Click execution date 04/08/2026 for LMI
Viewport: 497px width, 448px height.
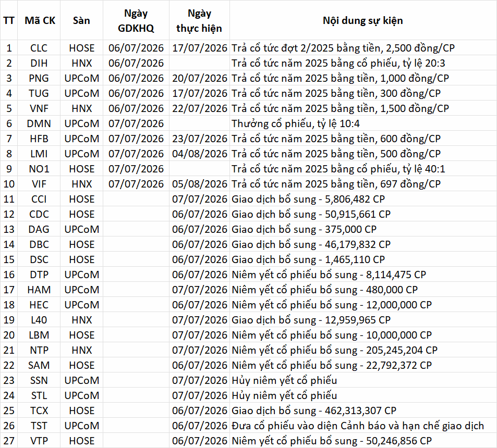tap(200, 154)
